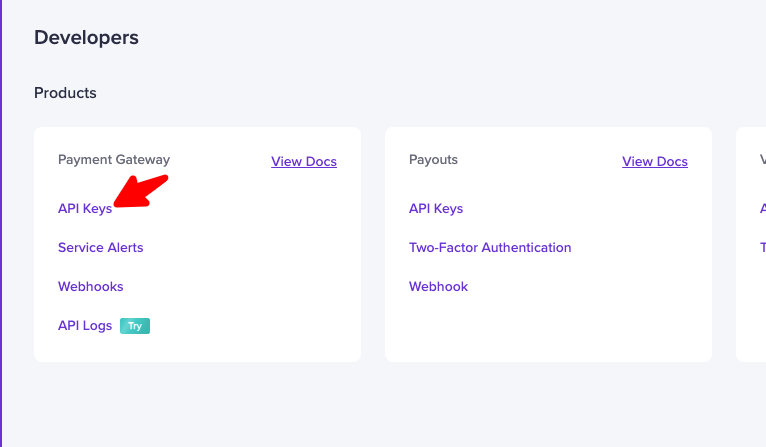Viewport: 766px width, 447px height.
Task: Select the Payment Gateway card title
Action: [x=114, y=160]
